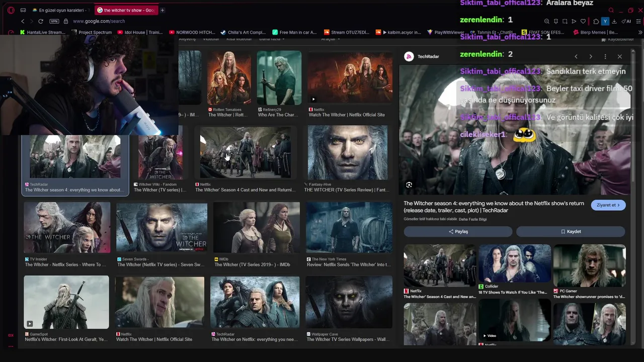The height and width of the screenshot is (362, 644).
Task: Click the TechRadar source logo icon
Action: click(409, 56)
